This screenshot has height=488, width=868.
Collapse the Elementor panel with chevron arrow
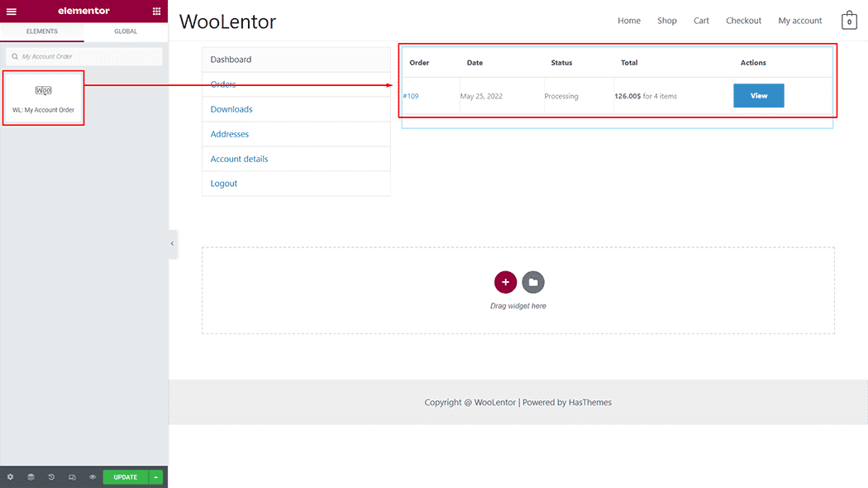click(172, 244)
